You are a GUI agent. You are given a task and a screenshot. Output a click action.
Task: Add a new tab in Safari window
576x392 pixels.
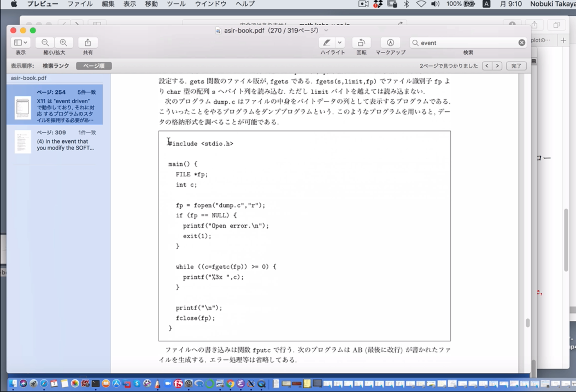(563, 40)
